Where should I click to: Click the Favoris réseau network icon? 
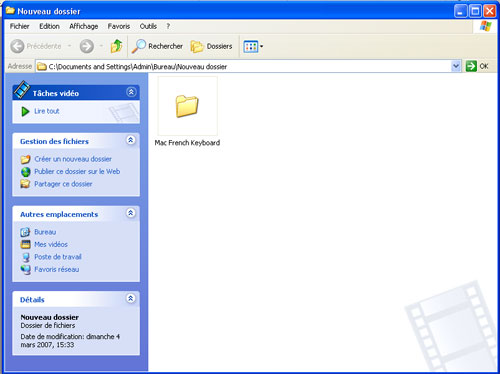[25, 269]
